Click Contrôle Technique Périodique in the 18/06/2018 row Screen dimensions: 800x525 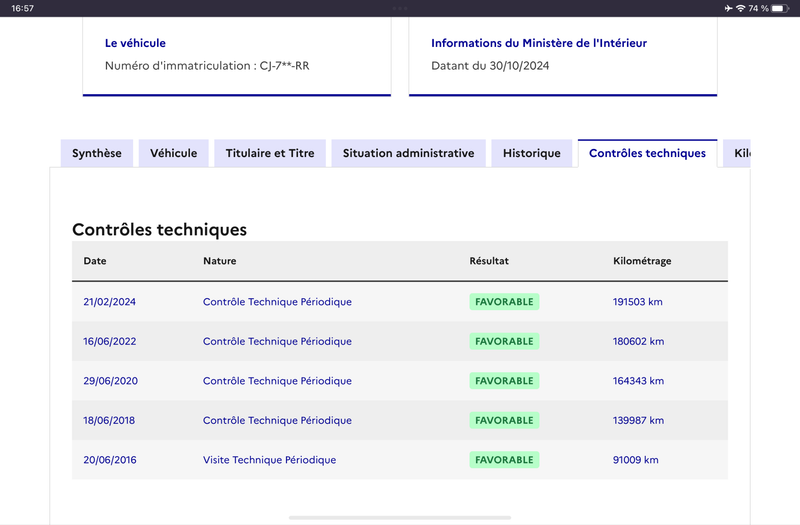[277, 420]
